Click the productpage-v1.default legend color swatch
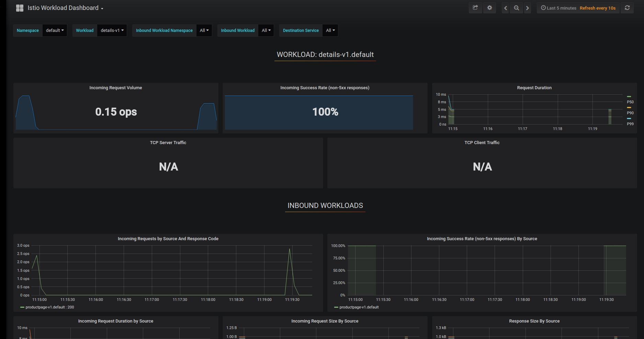 click(336, 307)
